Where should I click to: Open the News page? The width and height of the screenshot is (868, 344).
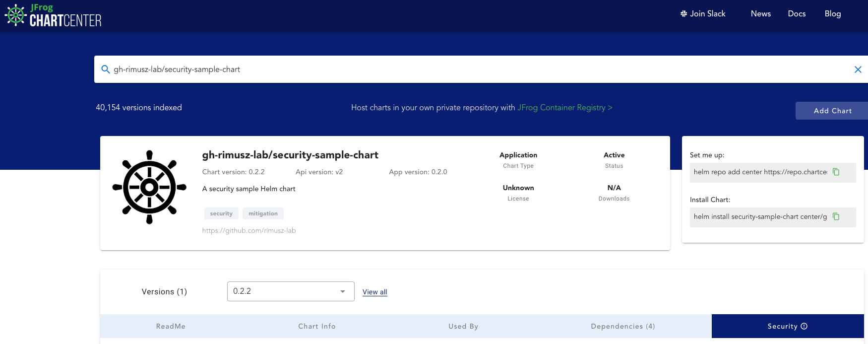(x=760, y=14)
